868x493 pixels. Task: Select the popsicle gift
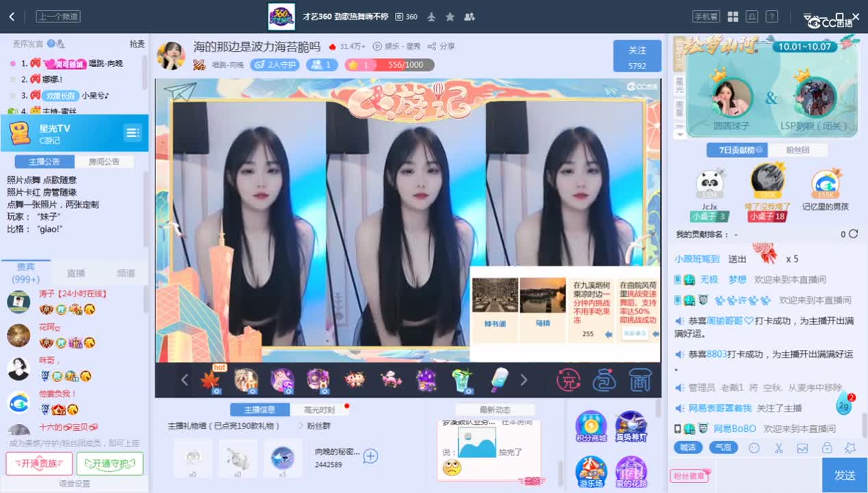500,380
